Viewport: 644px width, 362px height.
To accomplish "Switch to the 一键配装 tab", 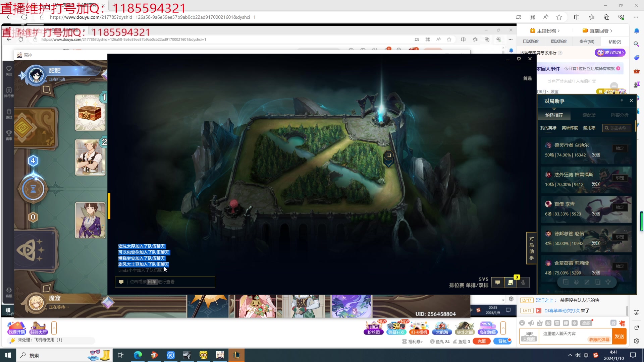I will pyautogui.click(x=587, y=115).
